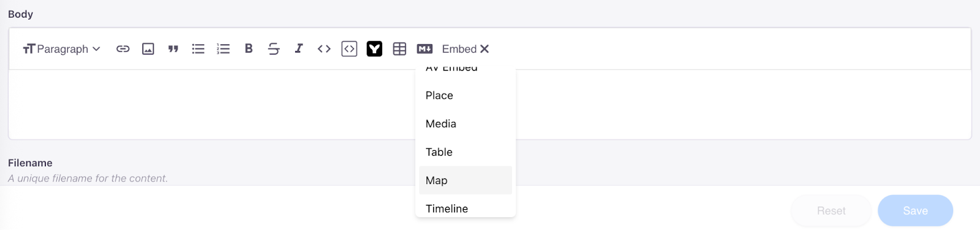Insert inline code with angle brackets icon
980x230 pixels.
[x=324, y=49]
